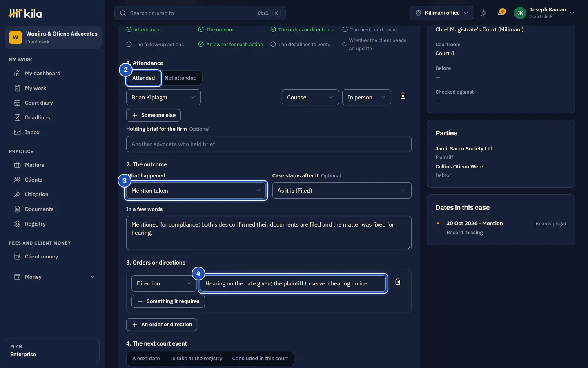Choose Concluded in this court
This screenshot has height=368, width=588.
(260, 359)
